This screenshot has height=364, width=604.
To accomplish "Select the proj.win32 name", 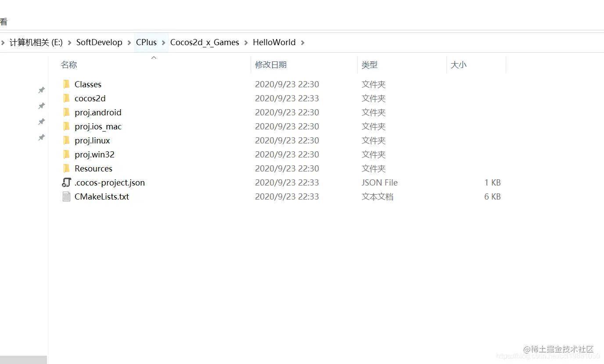I will click(x=94, y=154).
